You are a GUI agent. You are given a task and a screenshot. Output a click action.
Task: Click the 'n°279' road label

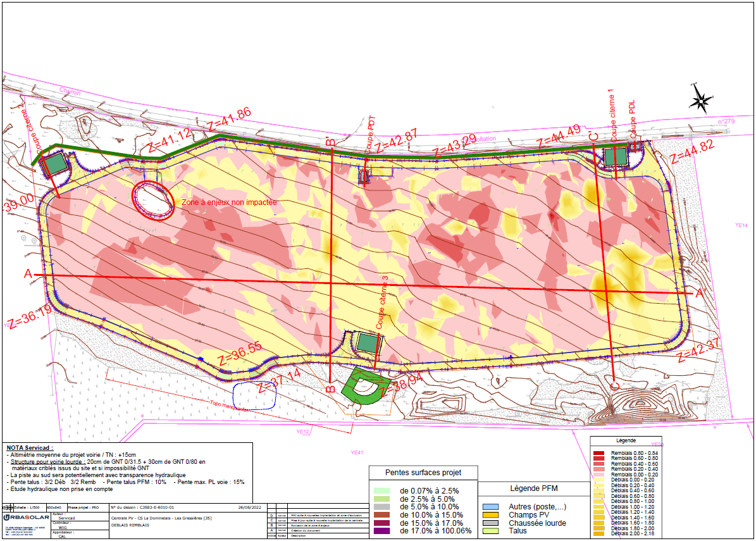coord(726,121)
